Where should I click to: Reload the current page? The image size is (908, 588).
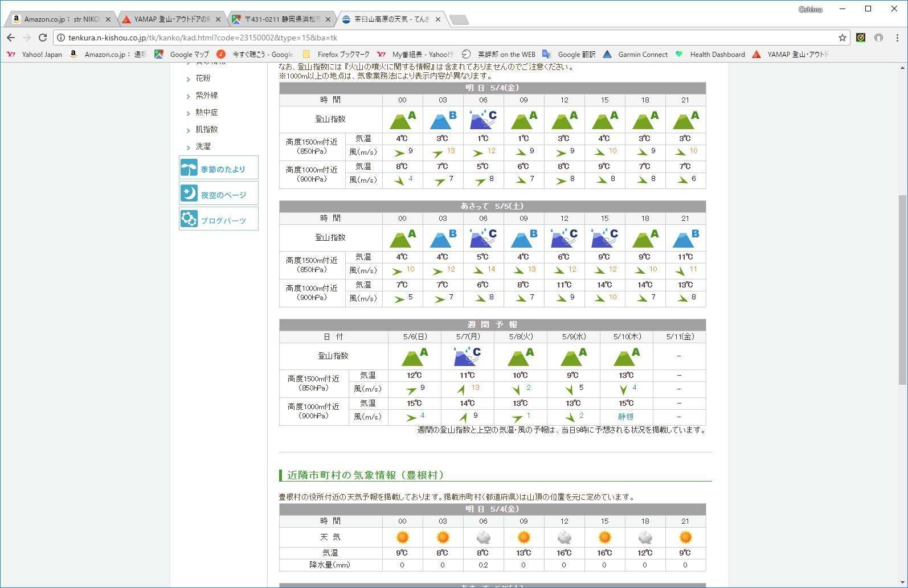click(43, 38)
